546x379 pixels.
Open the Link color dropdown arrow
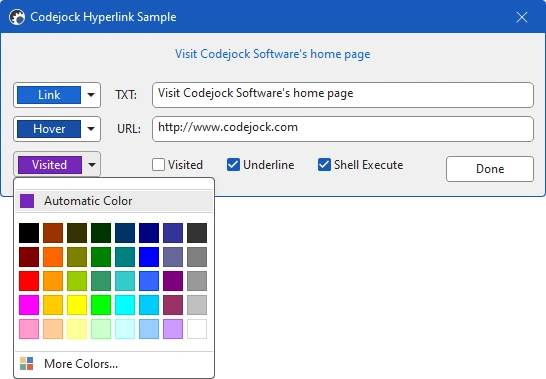[91, 95]
